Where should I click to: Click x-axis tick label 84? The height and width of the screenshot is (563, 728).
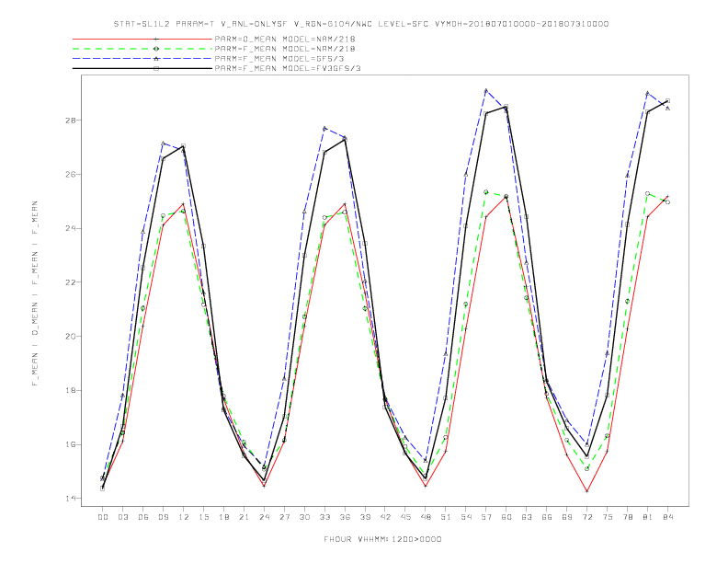point(667,517)
